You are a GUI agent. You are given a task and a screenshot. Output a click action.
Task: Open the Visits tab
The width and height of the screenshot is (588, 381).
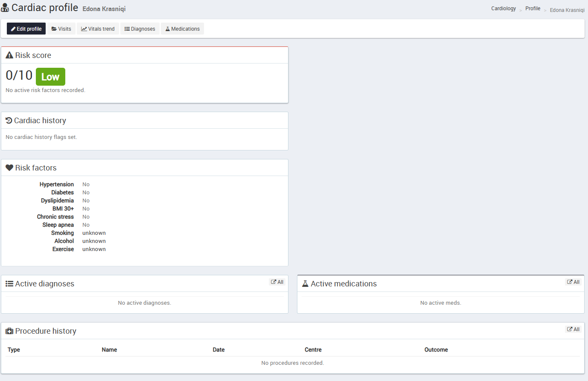click(61, 29)
